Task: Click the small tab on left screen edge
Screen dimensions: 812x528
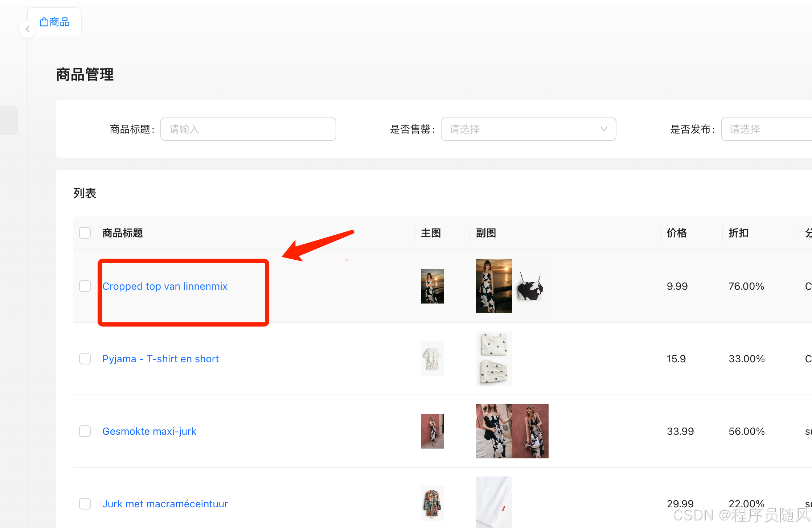Action: click(x=7, y=120)
